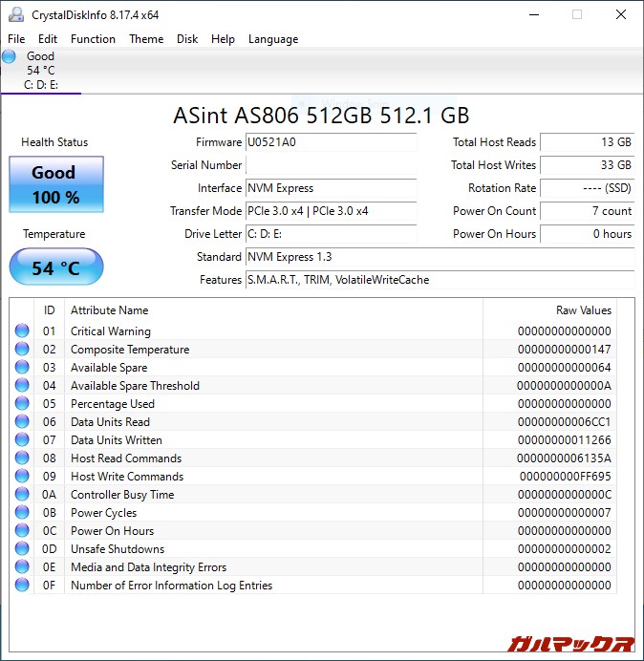The width and height of the screenshot is (644, 661).
Task: Click the status orb for Unsafe Shutdowns
Action: 22,549
